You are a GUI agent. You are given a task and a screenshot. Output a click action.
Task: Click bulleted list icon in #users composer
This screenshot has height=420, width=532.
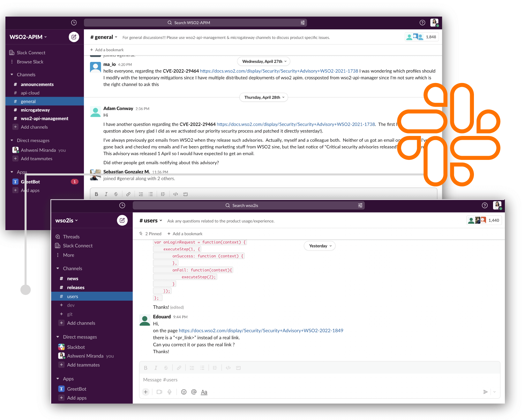coord(202,368)
